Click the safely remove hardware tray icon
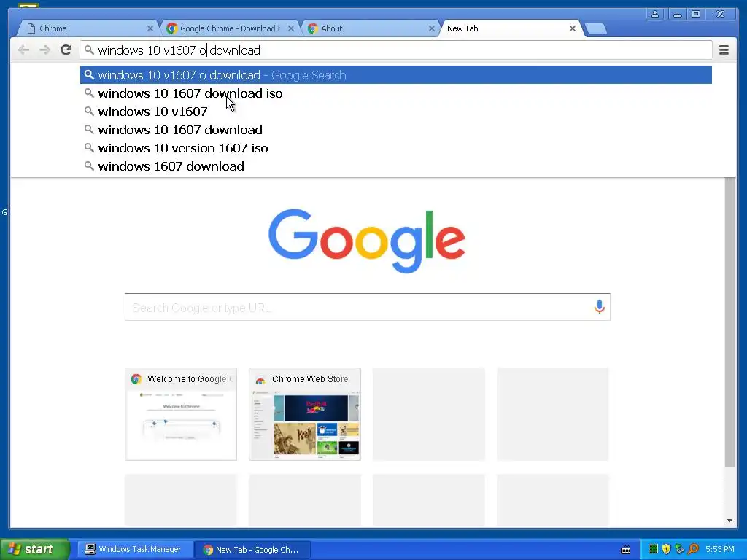 (680, 549)
